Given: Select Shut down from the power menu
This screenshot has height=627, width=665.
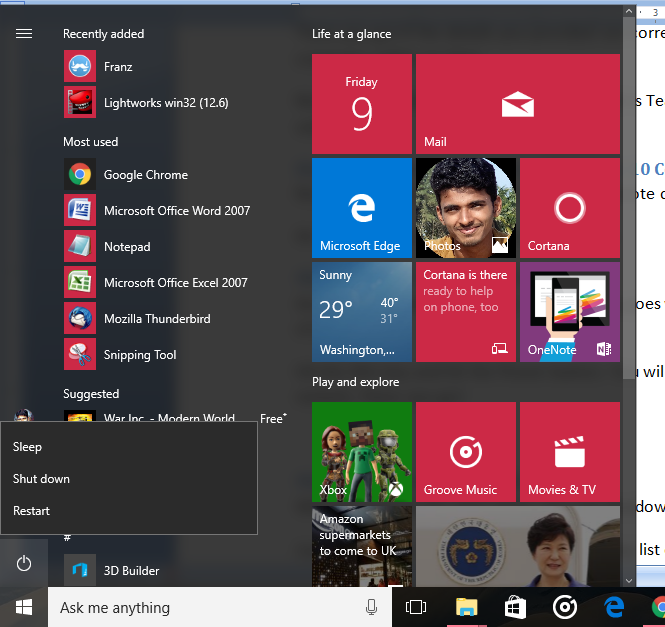Looking at the screenshot, I should [x=129, y=479].
